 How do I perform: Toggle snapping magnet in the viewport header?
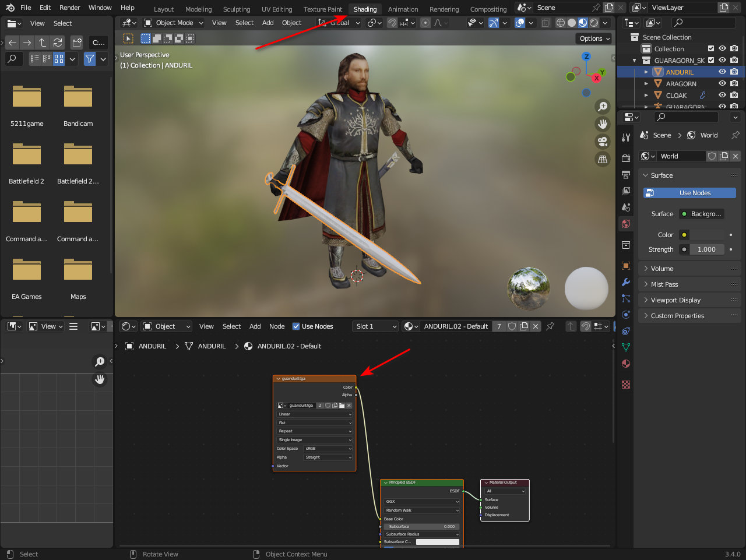click(x=392, y=23)
